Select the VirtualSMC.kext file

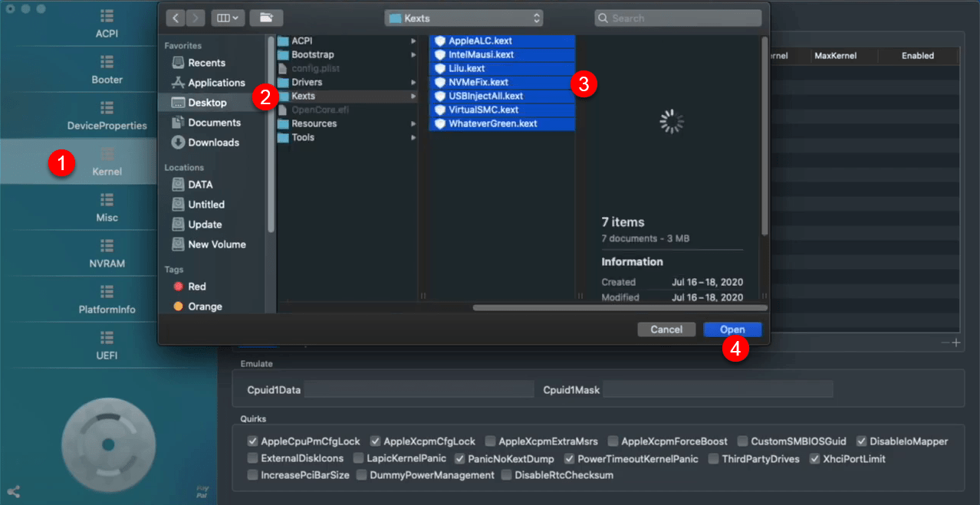tap(502, 110)
